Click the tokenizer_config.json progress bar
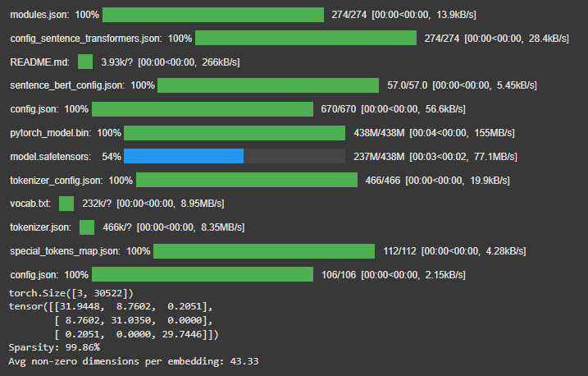This screenshot has height=376, width=588. [246, 180]
